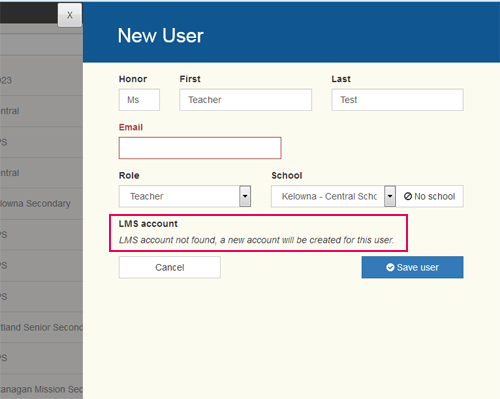Open the Role dropdown arrow

click(245, 196)
